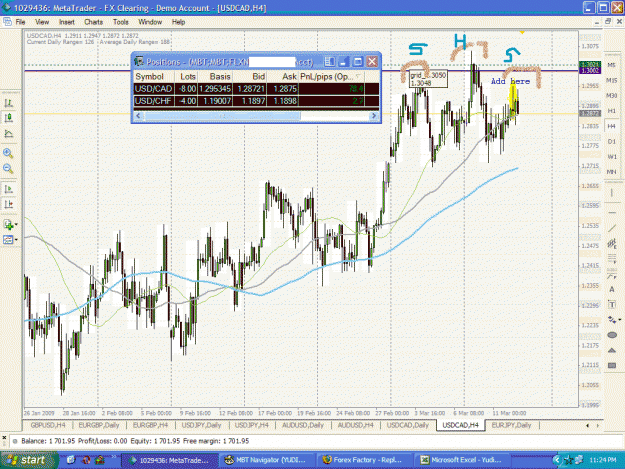Close the terminal balance panel
Image resolution: width=625 pixels, height=469 pixels.
pos(4,438)
